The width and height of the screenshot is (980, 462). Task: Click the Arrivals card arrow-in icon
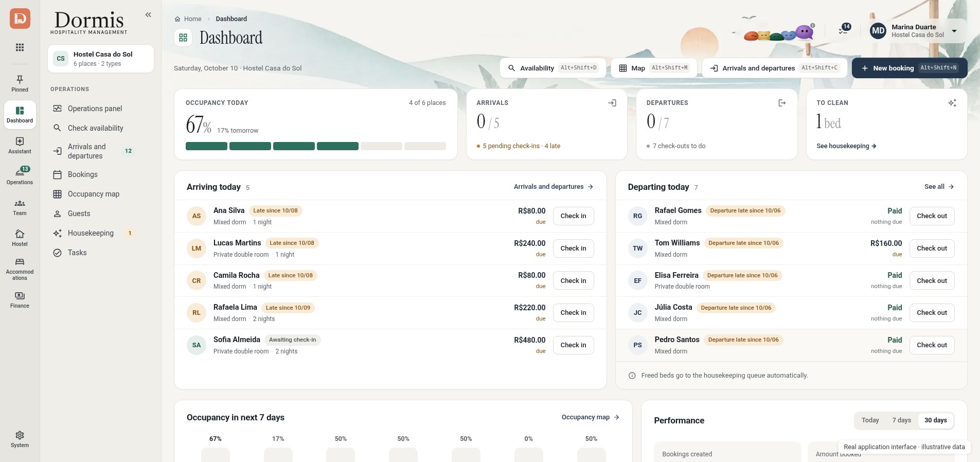tap(612, 103)
